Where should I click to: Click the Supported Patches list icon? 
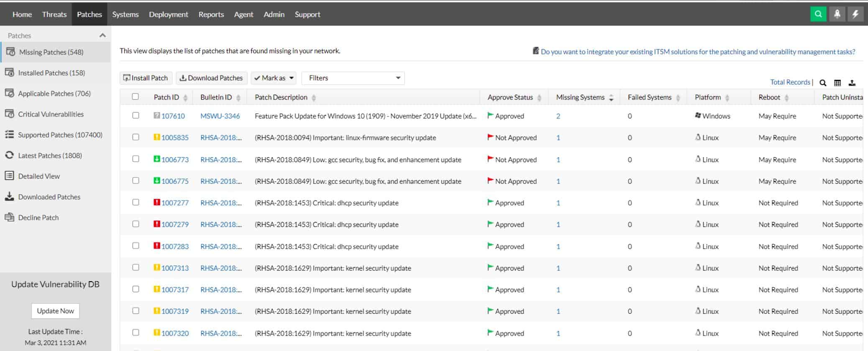coord(9,135)
